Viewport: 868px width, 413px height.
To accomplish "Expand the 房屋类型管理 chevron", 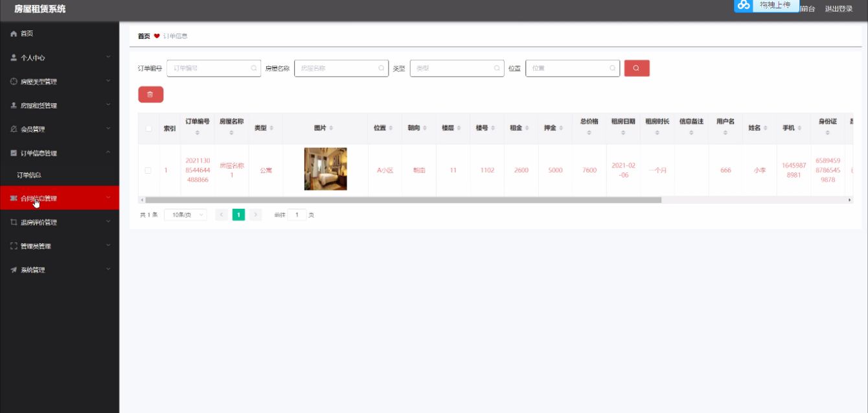I will (x=109, y=82).
